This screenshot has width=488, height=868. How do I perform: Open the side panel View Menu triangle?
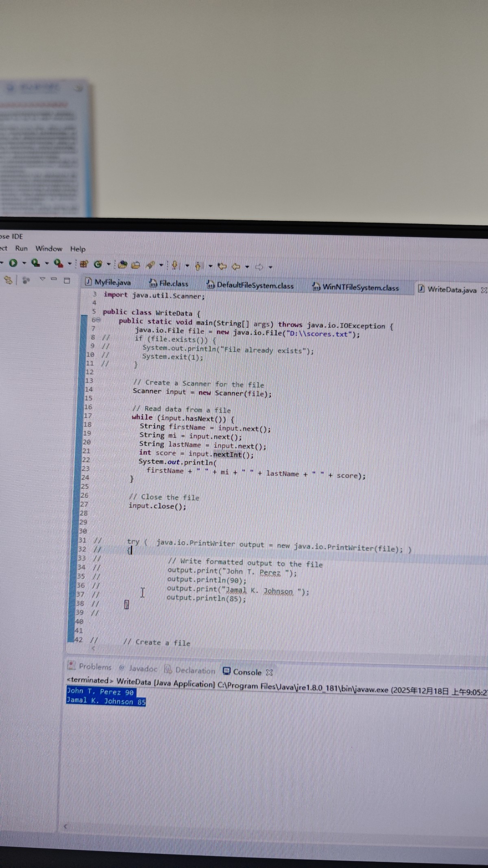[x=42, y=279]
